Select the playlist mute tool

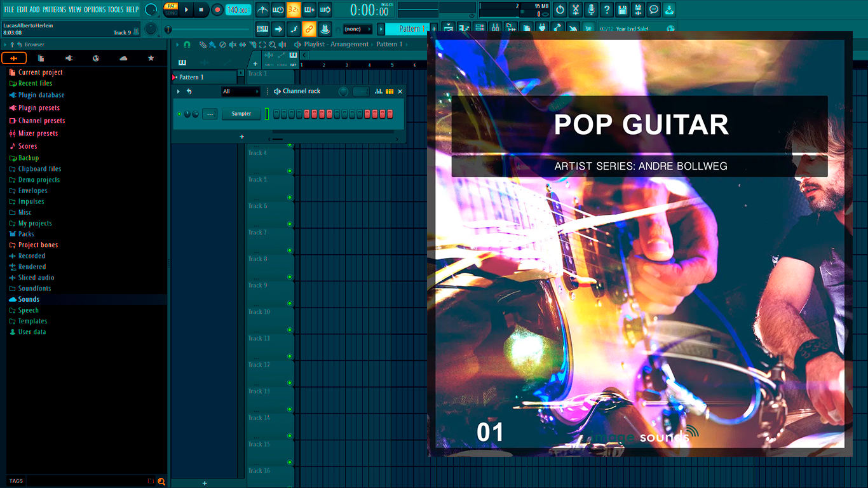[x=233, y=44]
